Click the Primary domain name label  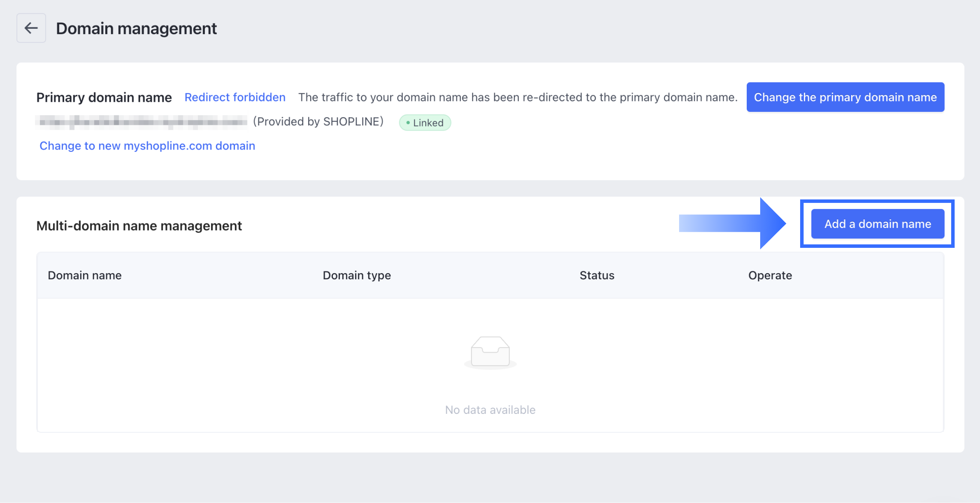[104, 97]
